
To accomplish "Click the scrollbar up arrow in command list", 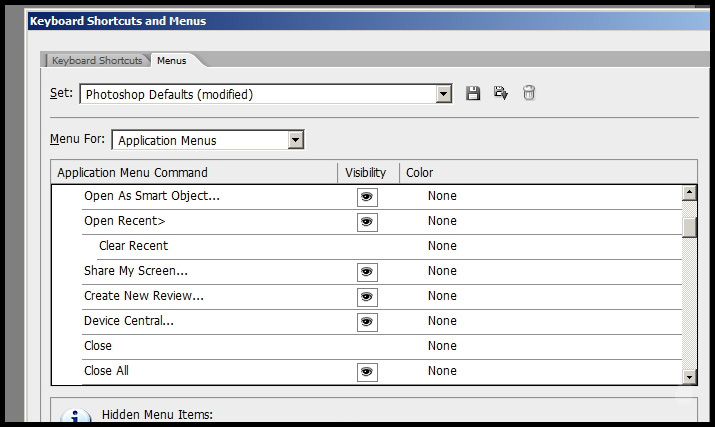I will tap(689, 193).
